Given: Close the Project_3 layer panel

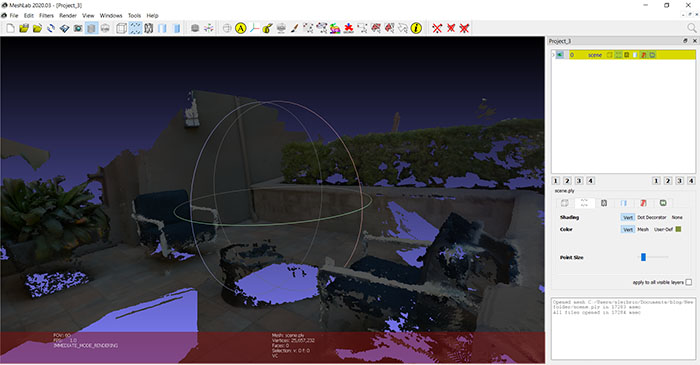Looking at the screenshot, I should (694, 41).
